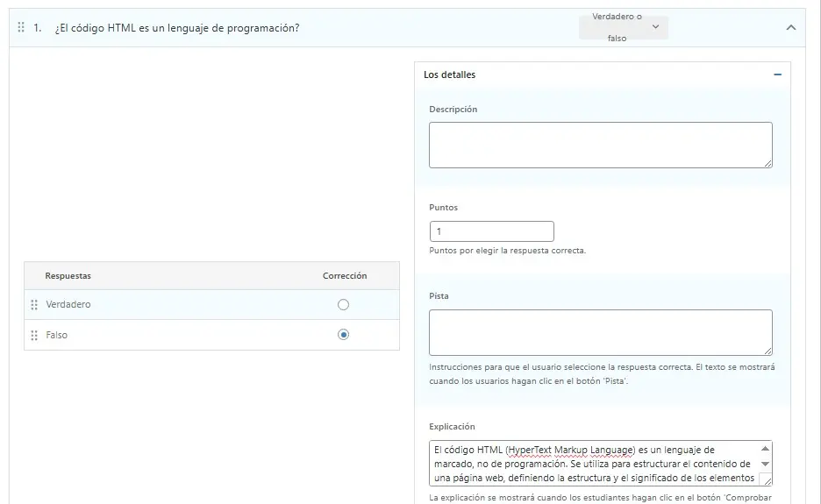Select the Falso correct-answer radio button

click(343, 335)
